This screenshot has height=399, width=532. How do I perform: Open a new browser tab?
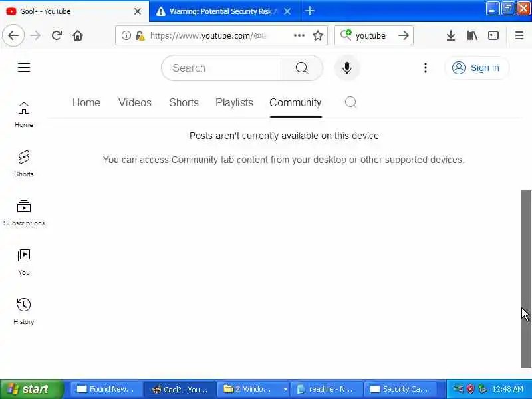(x=309, y=11)
